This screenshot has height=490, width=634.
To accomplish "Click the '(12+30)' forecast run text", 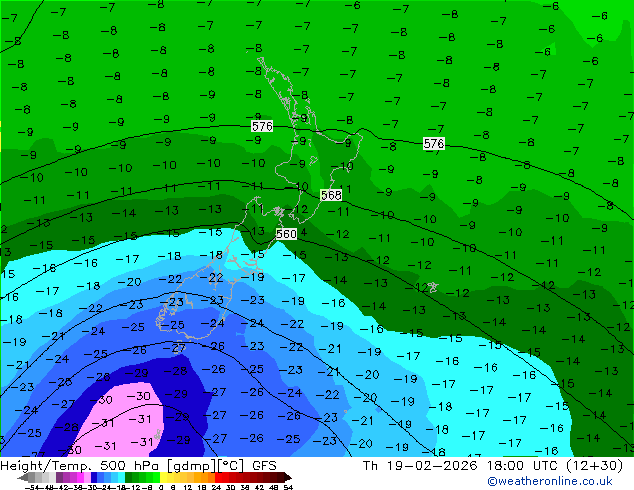I will (594, 466).
